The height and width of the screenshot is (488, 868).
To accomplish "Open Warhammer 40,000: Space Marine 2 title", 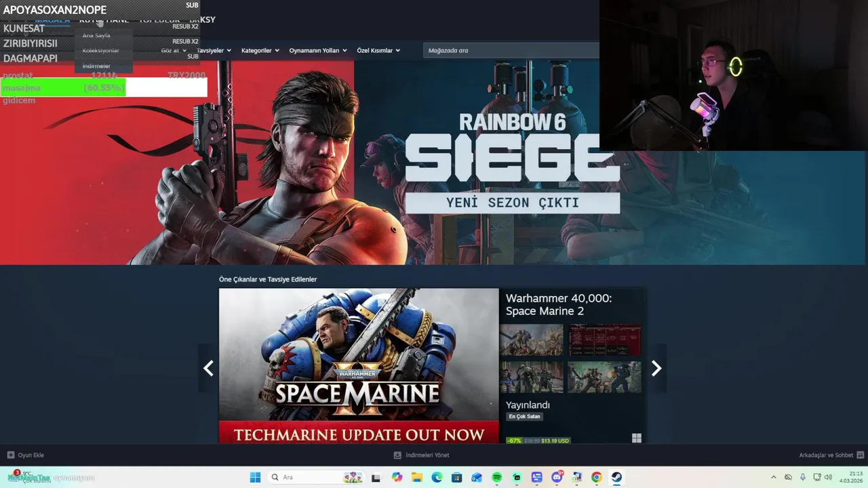I will click(559, 304).
